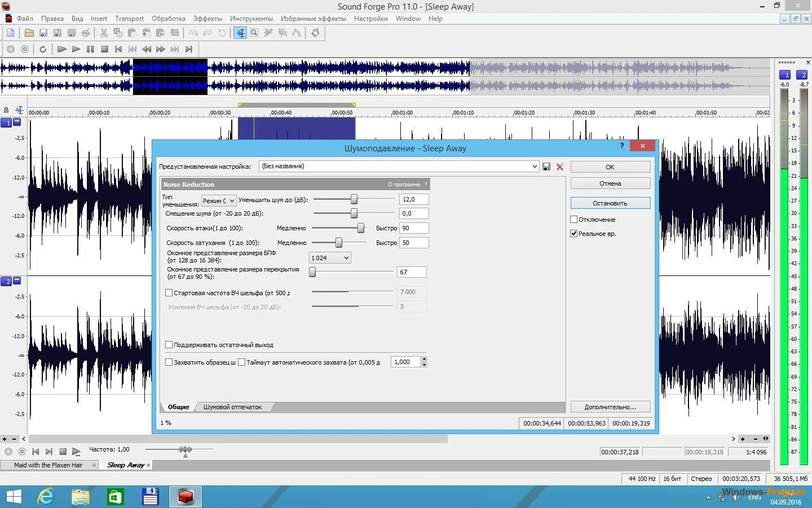Enable 'Стартовая частота ВЧ шельфа' checkbox
The width and height of the screenshot is (812, 508).
pyautogui.click(x=169, y=293)
